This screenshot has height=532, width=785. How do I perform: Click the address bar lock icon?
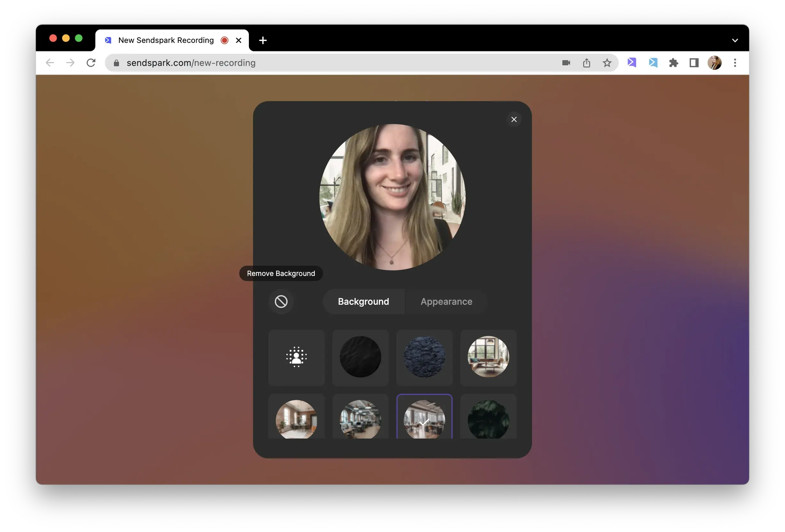pos(116,63)
